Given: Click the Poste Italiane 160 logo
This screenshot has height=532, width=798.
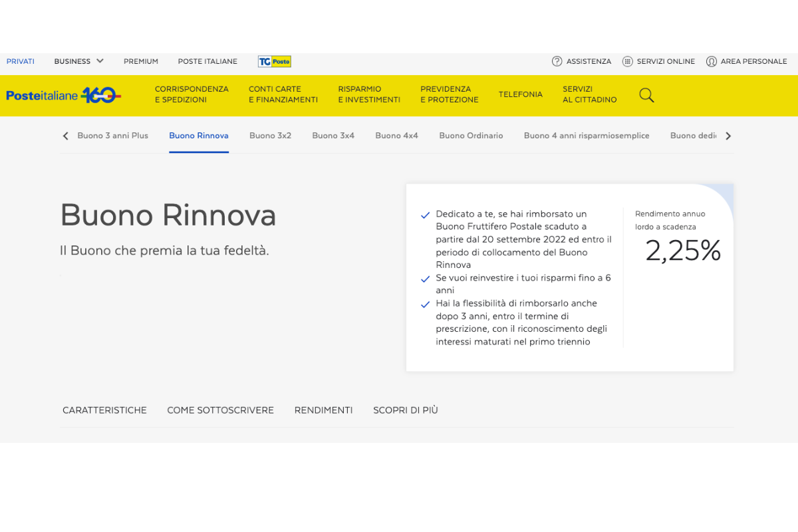Looking at the screenshot, I should pos(63,94).
